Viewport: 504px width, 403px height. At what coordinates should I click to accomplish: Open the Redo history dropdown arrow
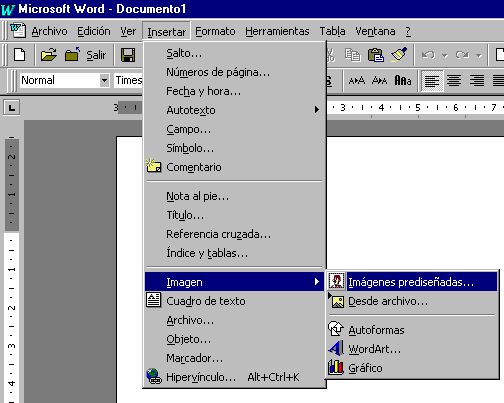click(479, 55)
